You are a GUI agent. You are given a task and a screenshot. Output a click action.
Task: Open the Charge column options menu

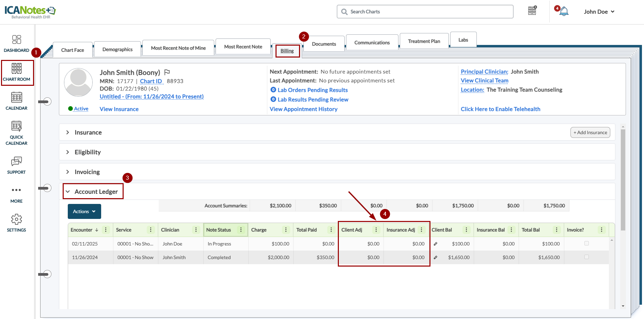pos(286,230)
